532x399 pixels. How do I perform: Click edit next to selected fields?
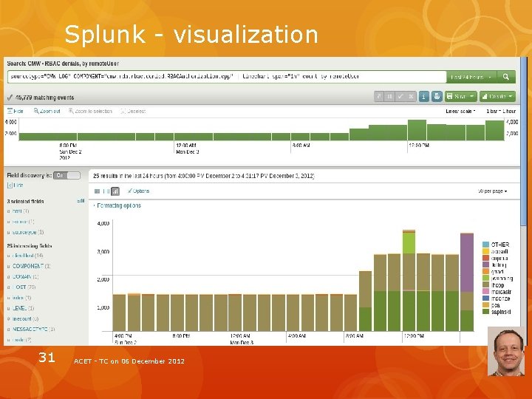pyautogui.click(x=81, y=201)
